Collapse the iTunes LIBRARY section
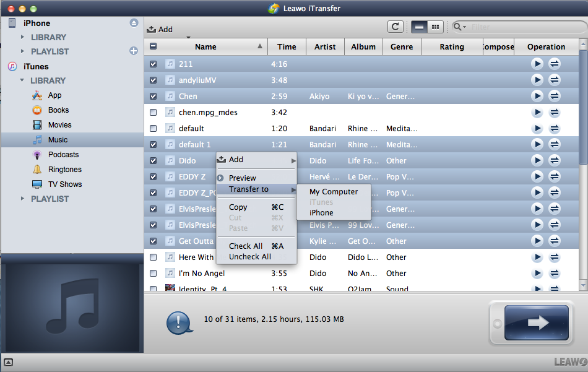The image size is (588, 372). 23,80
